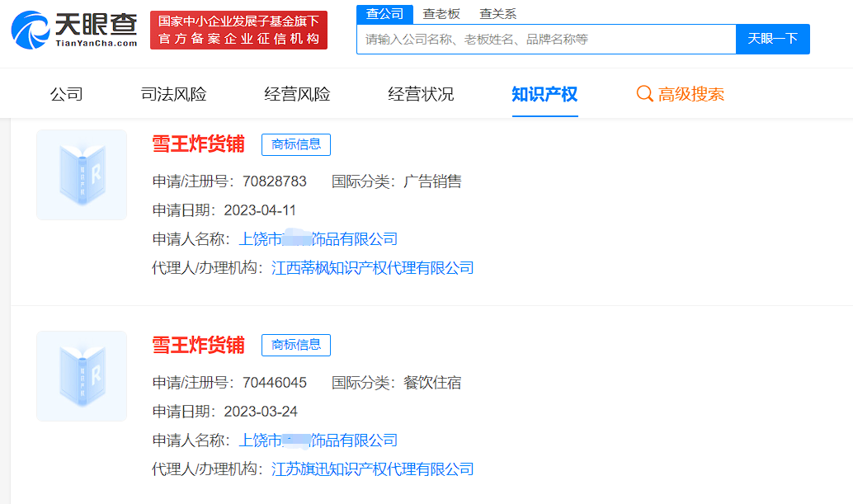This screenshot has height=504, width=853.
Task: Open the 公司 navigation tab
Action: (66, 94)
